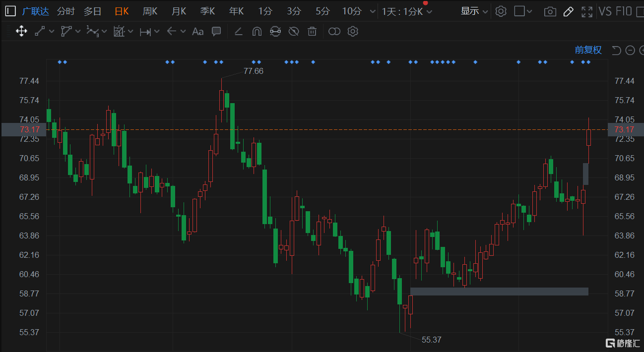The width and height of the screenshot is (644, 352).
Task: Click the red 73.17 tag on left axis
Action: (24, 130)
